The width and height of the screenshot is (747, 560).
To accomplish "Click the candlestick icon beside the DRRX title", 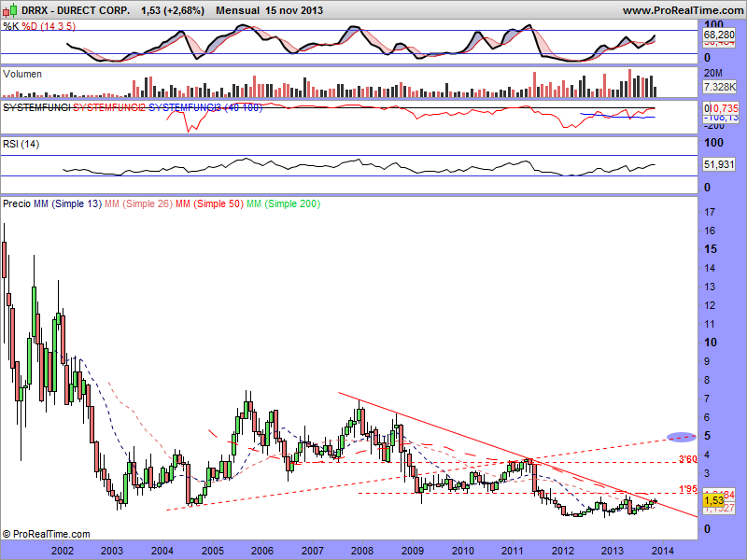I will (x=10, y=10).
